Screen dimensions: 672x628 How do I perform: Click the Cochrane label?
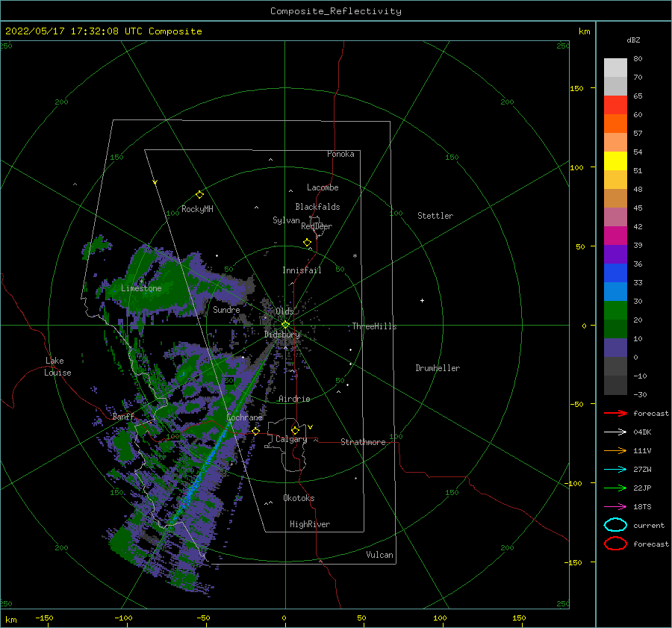(x=244, y=417)
